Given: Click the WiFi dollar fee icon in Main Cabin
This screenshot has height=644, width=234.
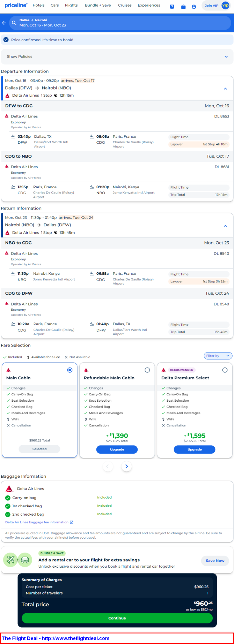Looking at the screenshot, I should tap(8, 419).
